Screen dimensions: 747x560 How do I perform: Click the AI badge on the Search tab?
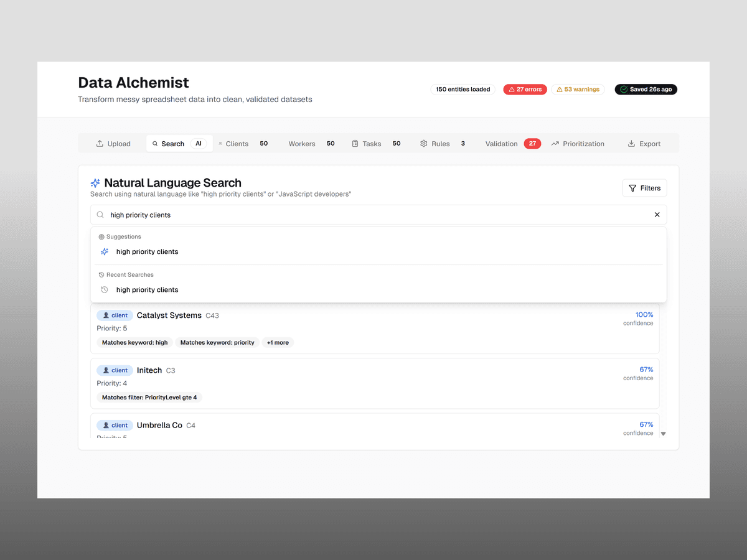pyautogui.click(x=199, y=144)
